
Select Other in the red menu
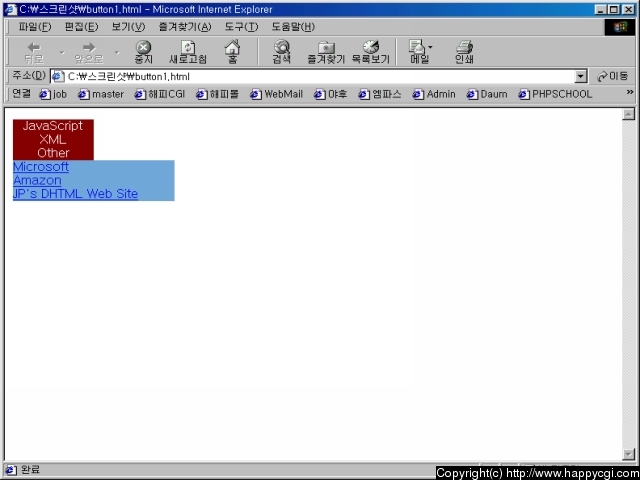(53, 153)
